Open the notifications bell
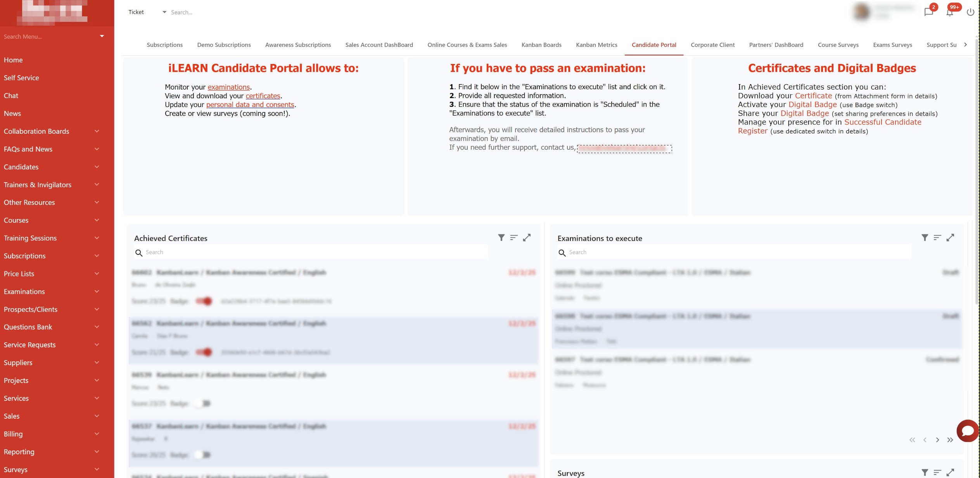The height and width of the screenshot is (478, 980). [949, 12]
